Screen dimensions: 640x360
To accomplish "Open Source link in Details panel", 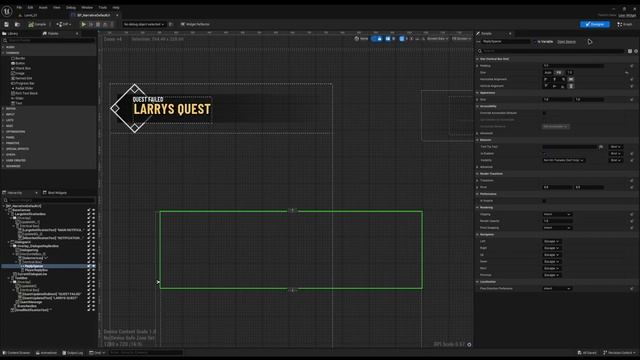I will (x=567, y=42).
